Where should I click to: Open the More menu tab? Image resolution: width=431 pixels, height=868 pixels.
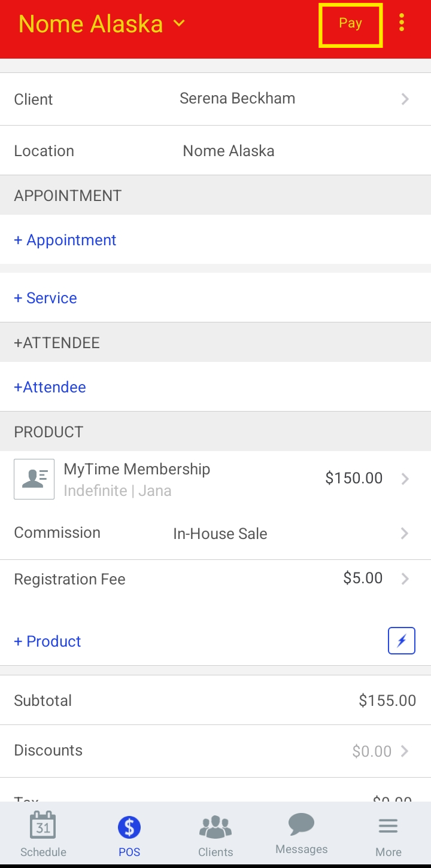388,835
